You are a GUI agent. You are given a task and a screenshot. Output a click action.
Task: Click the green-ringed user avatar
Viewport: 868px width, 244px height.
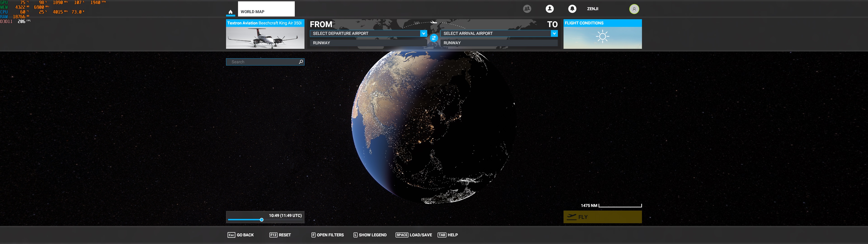634,9
